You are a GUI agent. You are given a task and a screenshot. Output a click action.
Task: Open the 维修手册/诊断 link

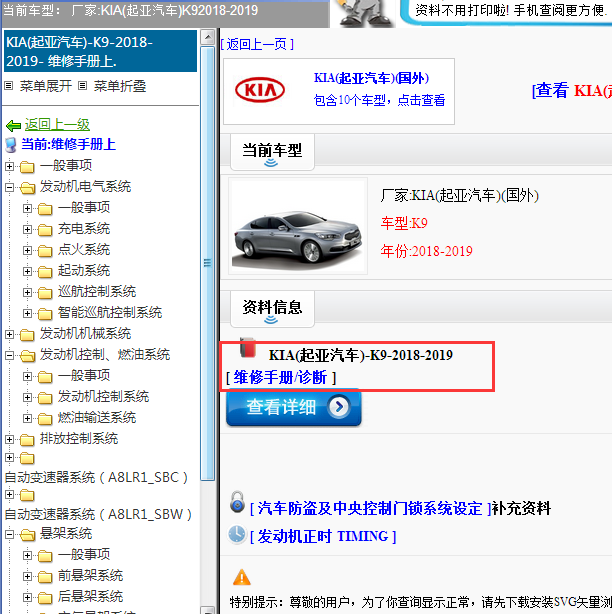[280, 377]
